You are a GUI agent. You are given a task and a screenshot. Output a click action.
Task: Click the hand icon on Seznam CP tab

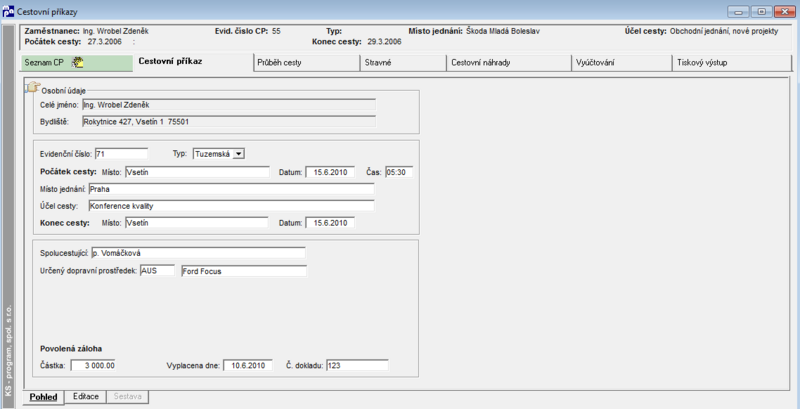pos(77,63)
